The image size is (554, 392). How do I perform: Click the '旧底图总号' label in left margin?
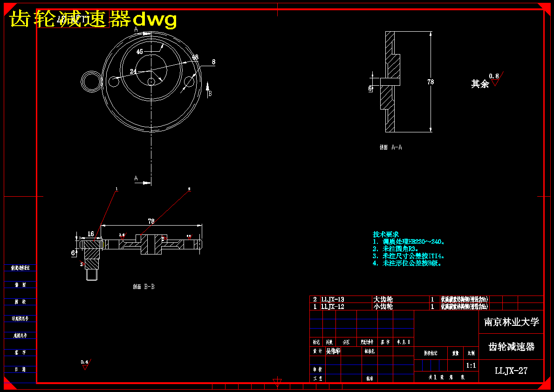point(20,319)
